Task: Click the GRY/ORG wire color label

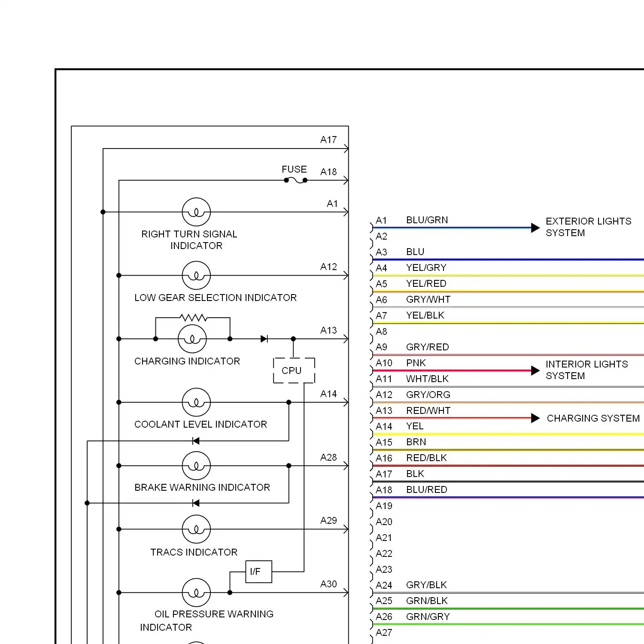Action: [x=428, y=395]
